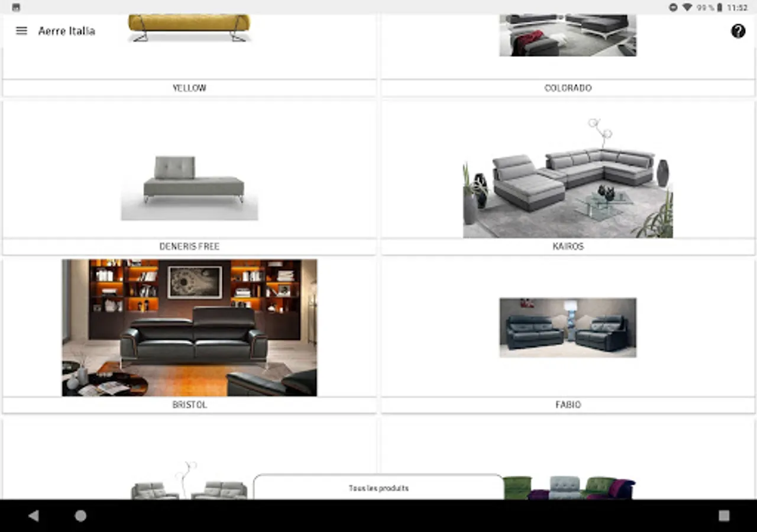Tap the battery status icon
The width and height of the screenshot is (757, 532).
[x=720, y=7]
